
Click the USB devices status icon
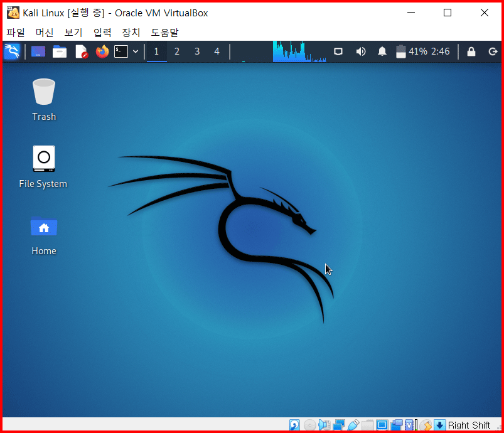[353, 425]
